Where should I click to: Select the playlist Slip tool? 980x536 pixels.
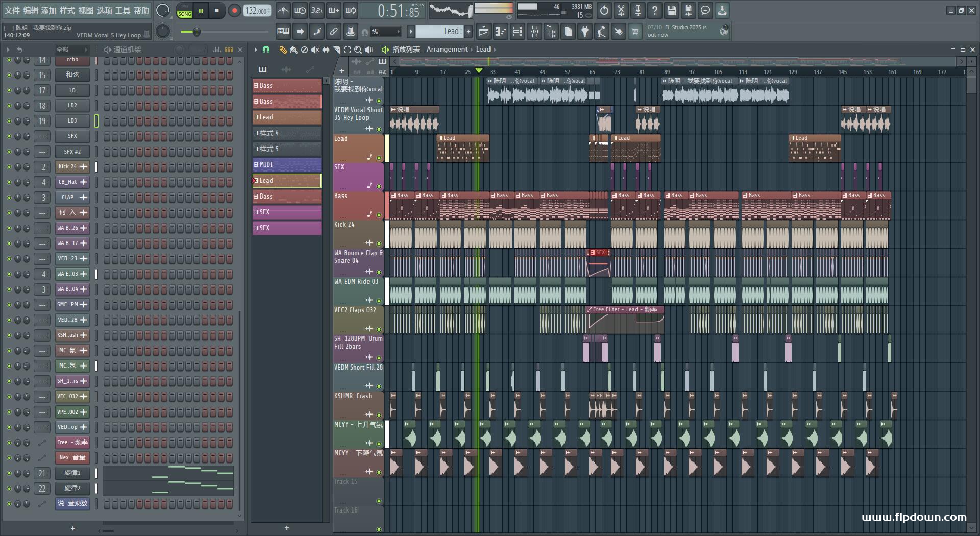click(326, 50)
